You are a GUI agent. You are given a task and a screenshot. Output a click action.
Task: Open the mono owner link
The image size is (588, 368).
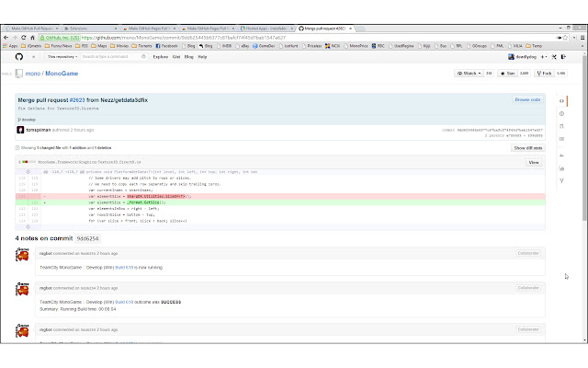tap(33, 74)
